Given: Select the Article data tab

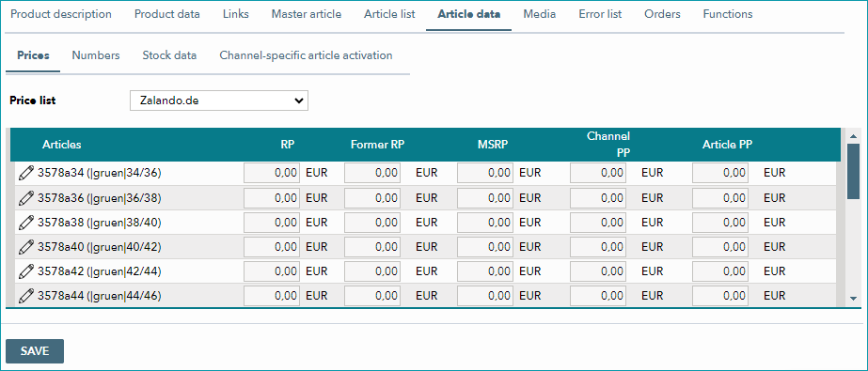Looking at the screenshot, I should (469, 14).
